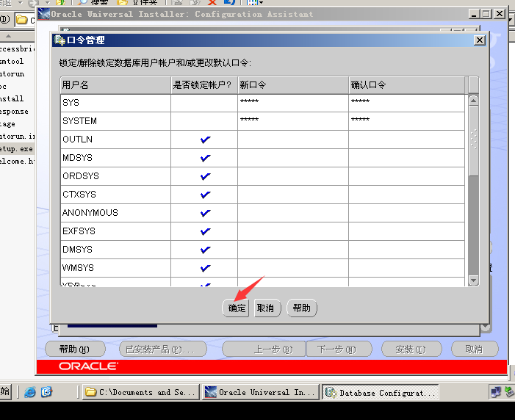Close the Oracle Universal Installer window
Viewport: 515px width, 420px height.
(x=500, y=14)
